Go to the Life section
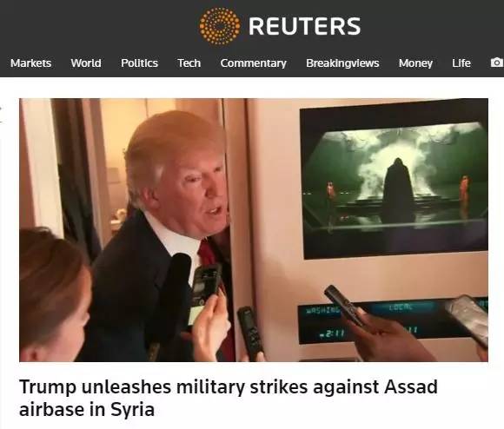The width and height of the screenshot is (504, 429). (x=461, y=63)
